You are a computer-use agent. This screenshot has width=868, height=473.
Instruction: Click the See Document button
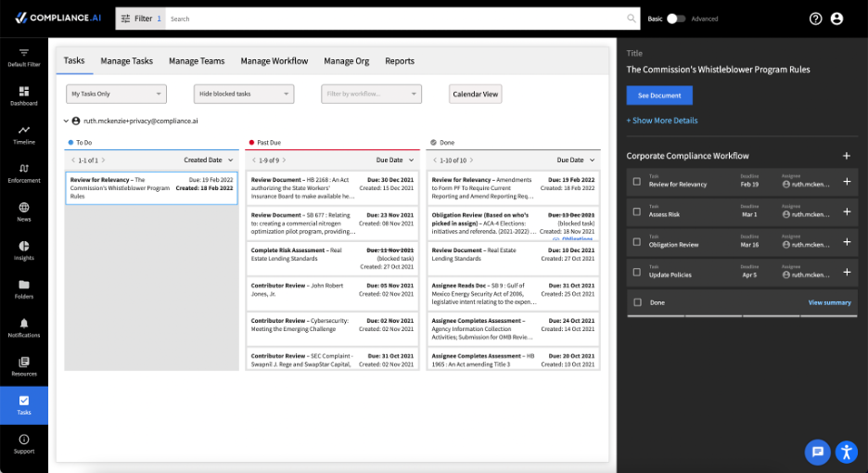(659, 96)
